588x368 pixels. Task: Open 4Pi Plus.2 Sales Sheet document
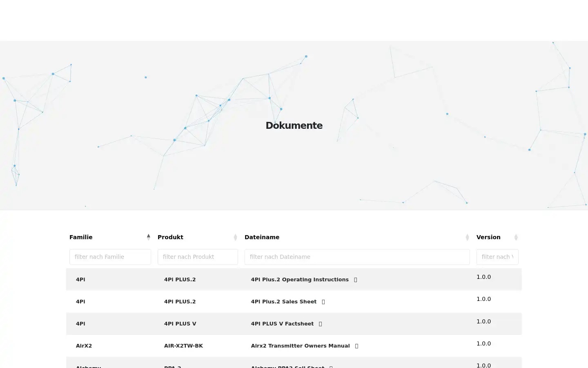284,302
